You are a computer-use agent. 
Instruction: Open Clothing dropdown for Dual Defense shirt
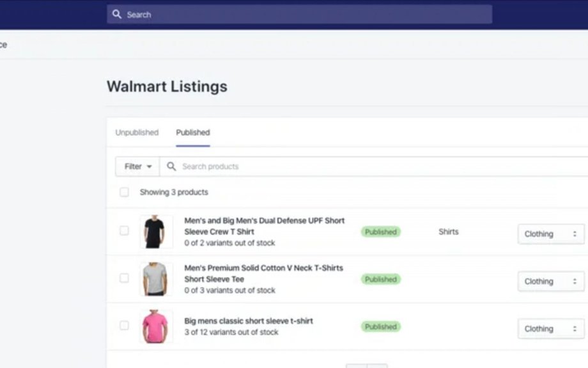pos(551,234)
